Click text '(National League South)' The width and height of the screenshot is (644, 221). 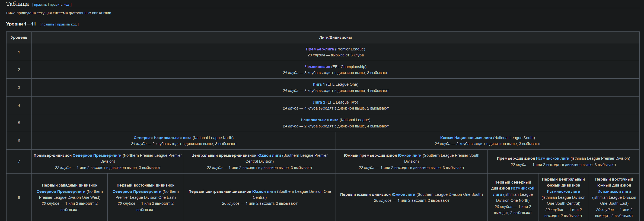coord(514,138)
